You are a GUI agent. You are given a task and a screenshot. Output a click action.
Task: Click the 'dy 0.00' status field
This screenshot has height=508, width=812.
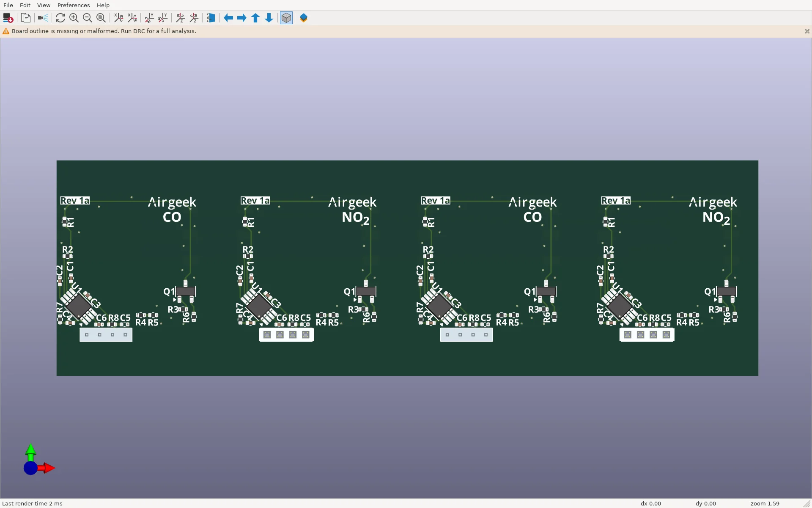coord(705,503)
